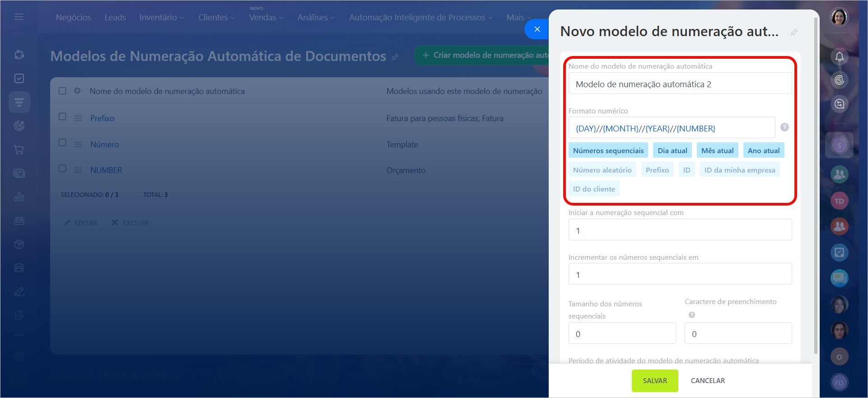Insert the Números sequenciais tag

tap(608, 150)
